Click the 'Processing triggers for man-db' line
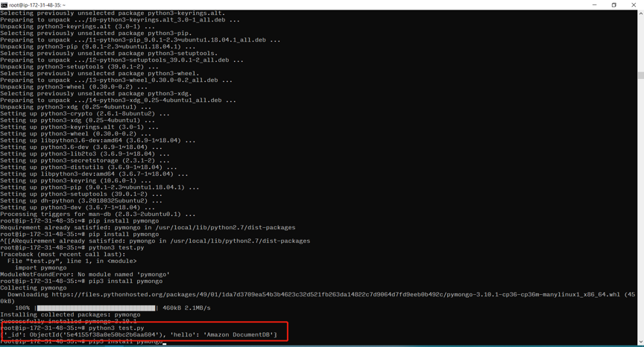 (x=98, y=214)
